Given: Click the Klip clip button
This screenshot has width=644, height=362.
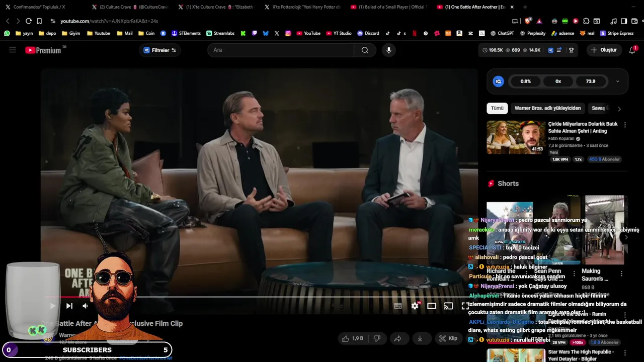Looking at the screenshot, I should tap(448, 338).
